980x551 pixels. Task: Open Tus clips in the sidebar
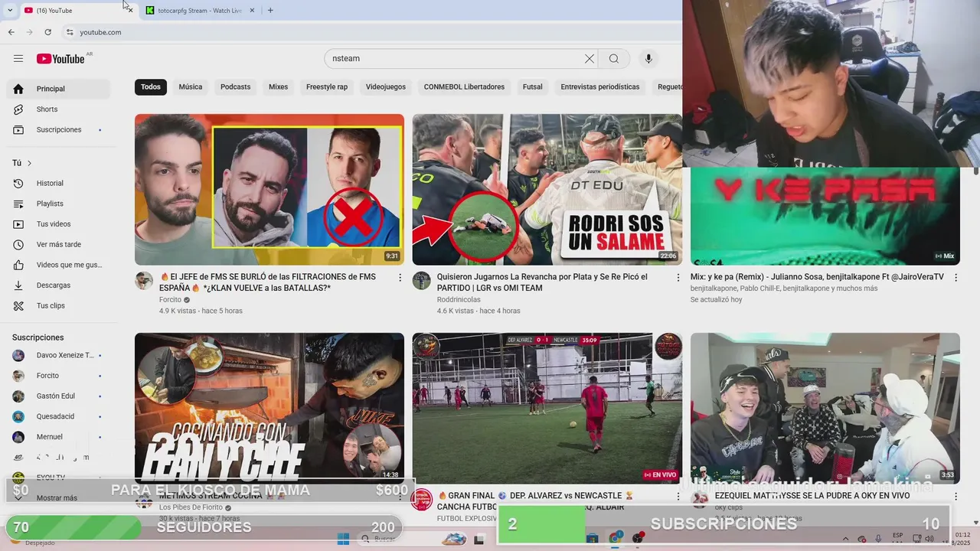coord(58,306)
